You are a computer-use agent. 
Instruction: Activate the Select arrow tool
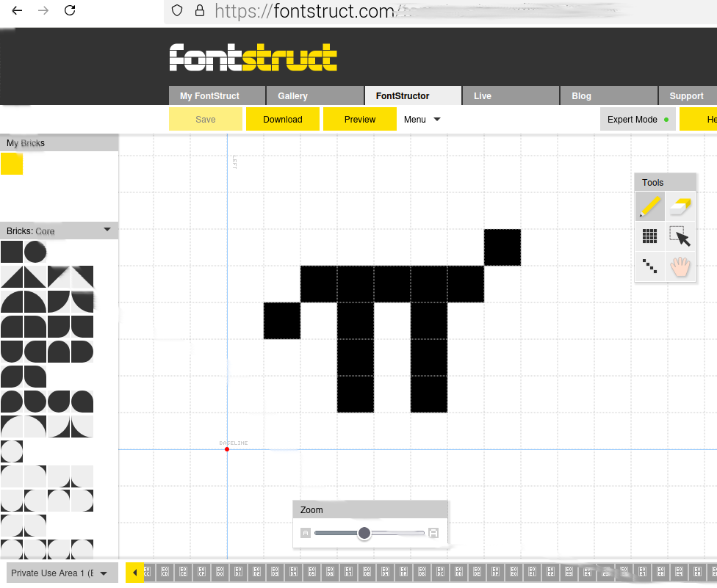point(680,236)
